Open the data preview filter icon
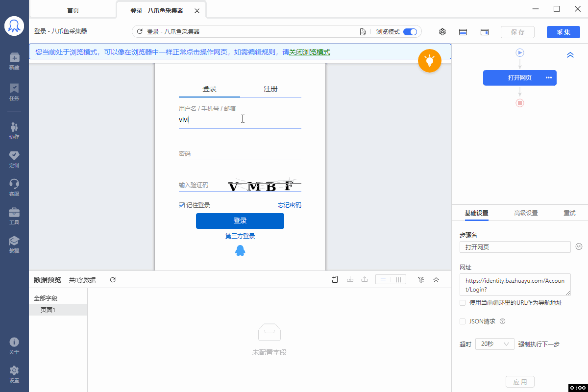 point(420,279)
